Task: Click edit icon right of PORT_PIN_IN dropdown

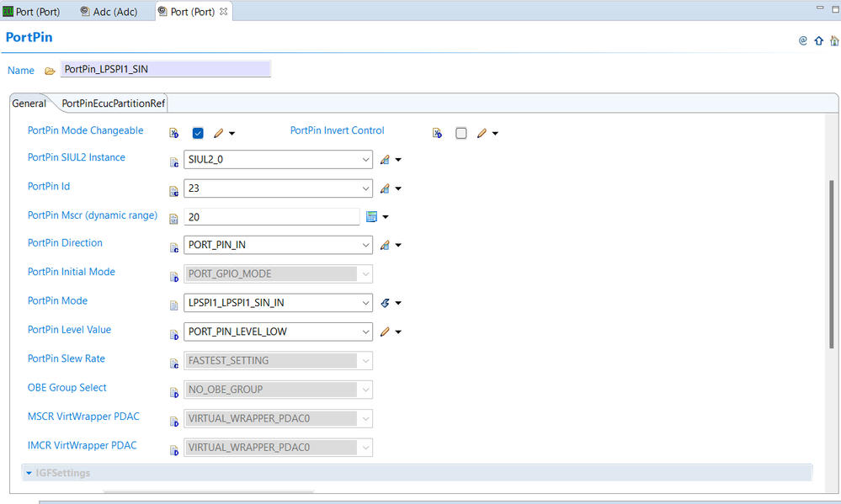Action: [385, 245]
